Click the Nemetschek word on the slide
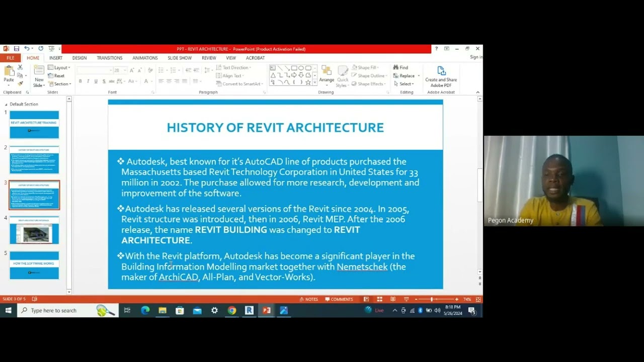This screenshot has height=362, width=644. pos(362,266)
